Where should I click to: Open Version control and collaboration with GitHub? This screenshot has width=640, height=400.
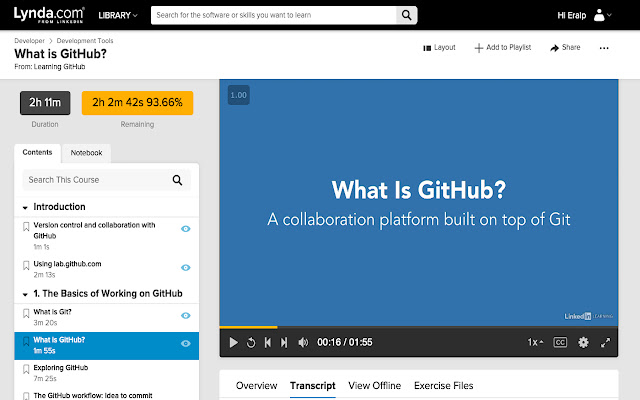click(94, 230)
